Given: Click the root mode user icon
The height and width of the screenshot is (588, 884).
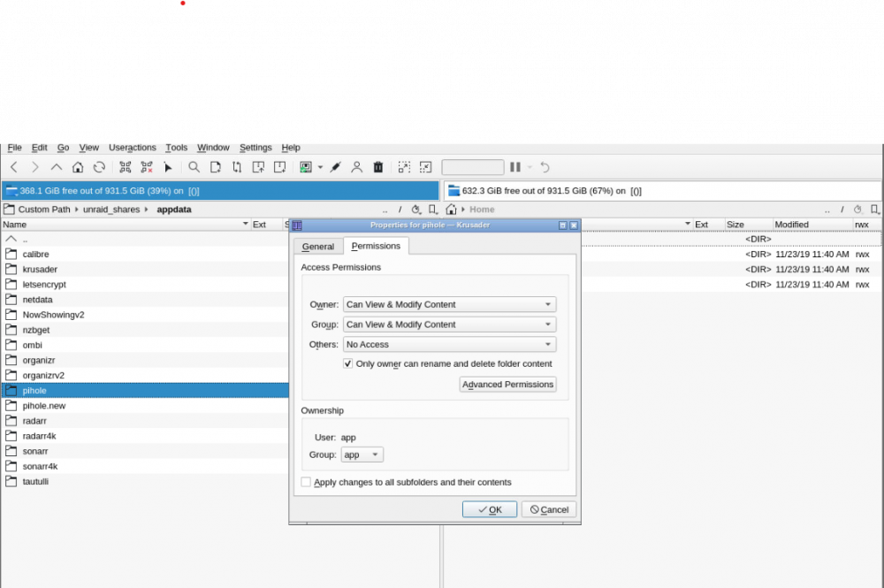Looking at the screenshot, I should [x=357, y=167].
